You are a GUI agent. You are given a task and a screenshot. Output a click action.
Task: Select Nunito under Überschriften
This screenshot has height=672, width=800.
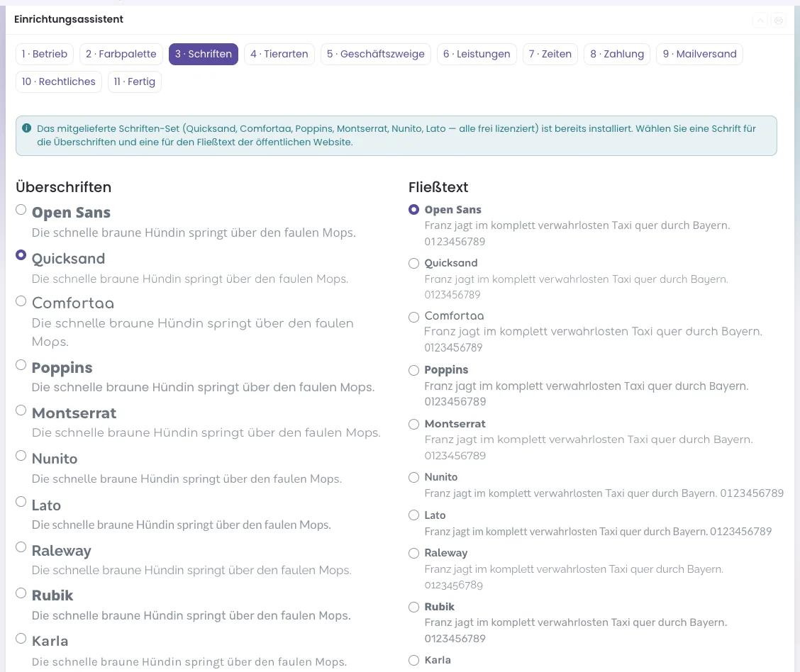(x=21, y=455)
